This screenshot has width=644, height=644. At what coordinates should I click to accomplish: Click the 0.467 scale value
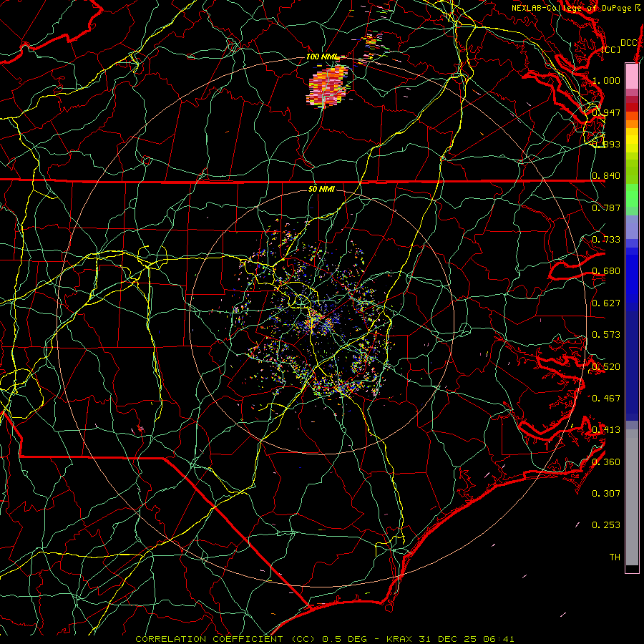[x=606, y=398]
